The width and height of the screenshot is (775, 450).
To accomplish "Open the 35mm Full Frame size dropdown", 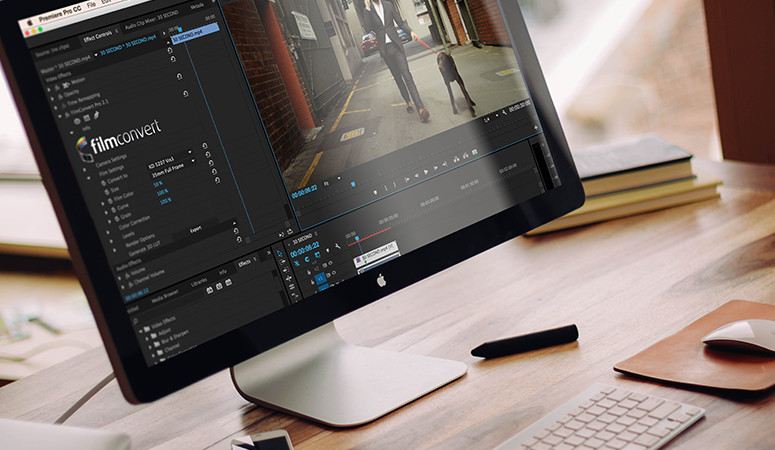I will 173,170.
